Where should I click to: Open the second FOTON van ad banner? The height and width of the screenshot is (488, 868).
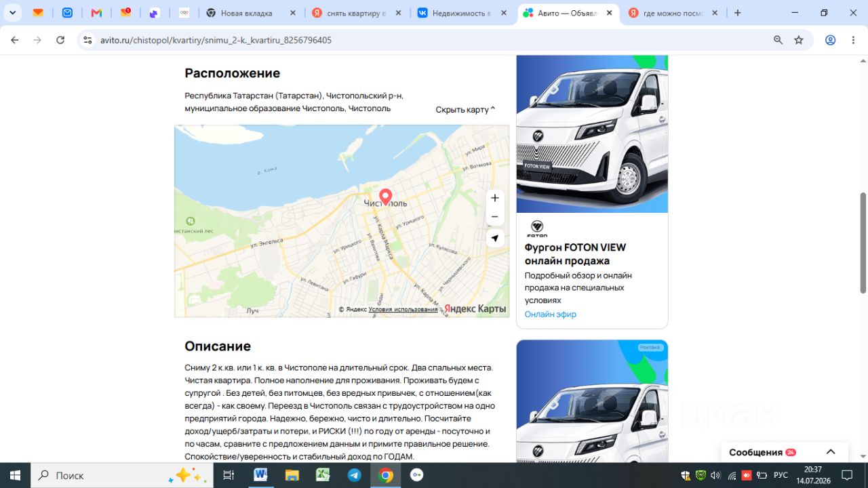coord(592,401)
